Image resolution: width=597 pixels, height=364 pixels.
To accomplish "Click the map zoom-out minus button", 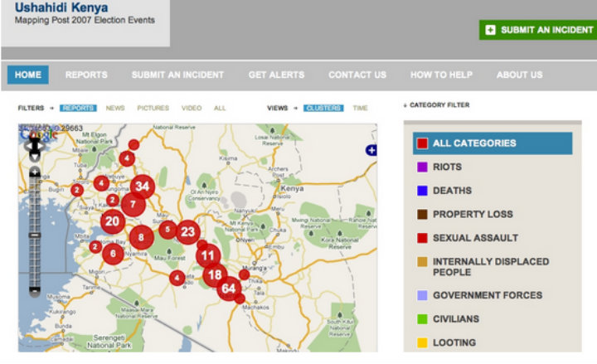I will (x=35, y=291).
